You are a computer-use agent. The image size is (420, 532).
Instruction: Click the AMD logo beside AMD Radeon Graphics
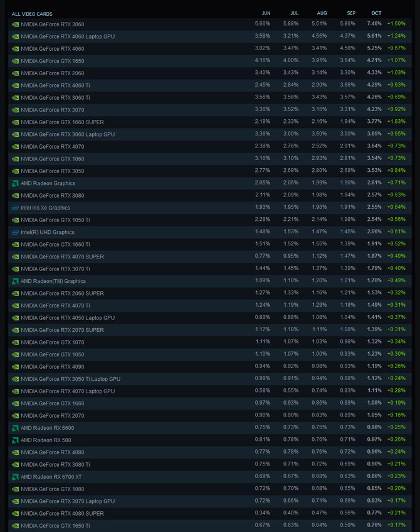click(x=15, y=184)
